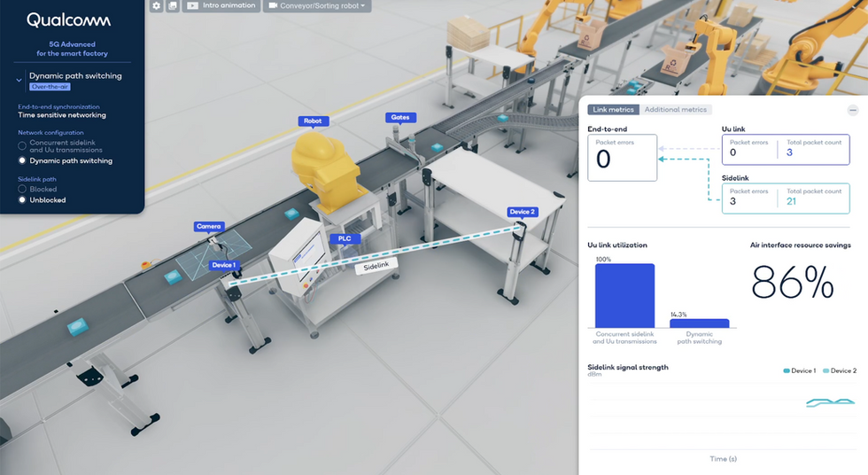Click the Uu link total packet count 3

point(789,152)
